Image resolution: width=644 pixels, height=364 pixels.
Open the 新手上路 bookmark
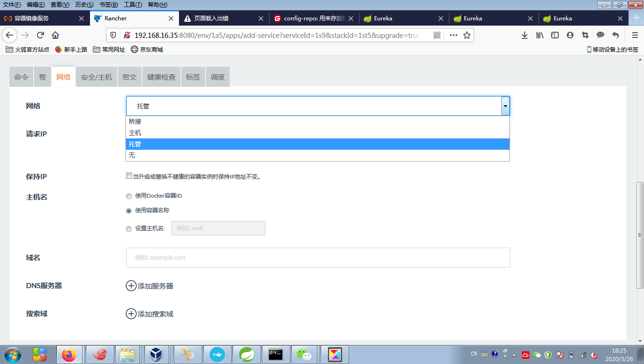click(72, 49)
